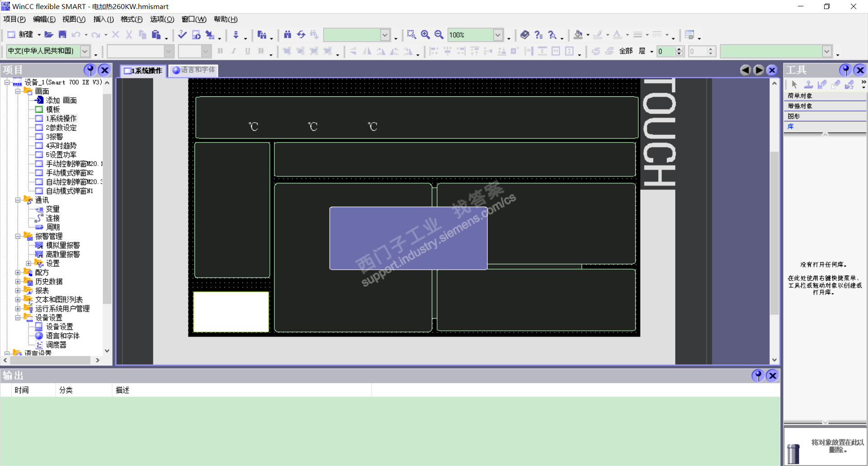
Task: Pin the Output panel
Action: pyautogui.click(x=758, y=376)
